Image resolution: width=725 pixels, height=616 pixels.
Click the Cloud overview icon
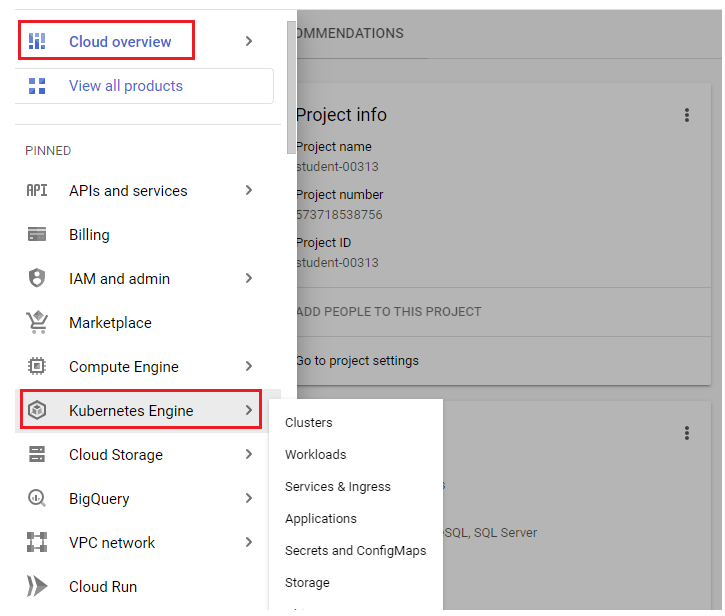(37, 41)
